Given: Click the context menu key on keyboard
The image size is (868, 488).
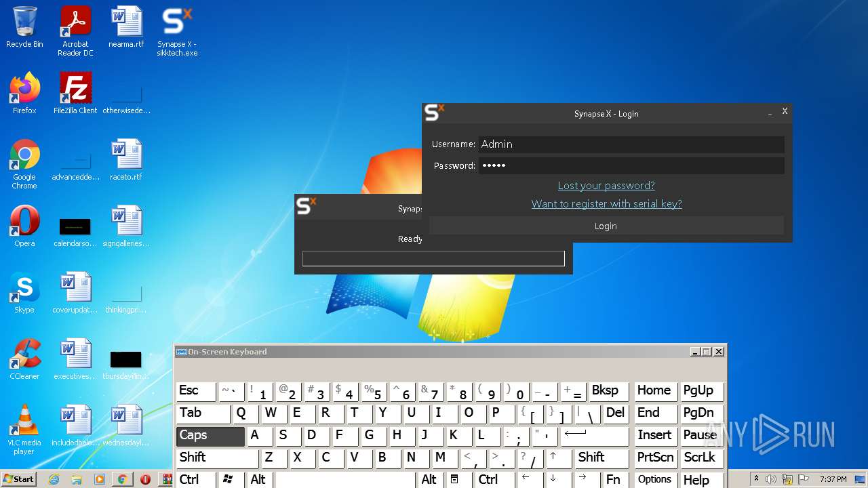Looking at the screenshot, I should tap(458, 480).
